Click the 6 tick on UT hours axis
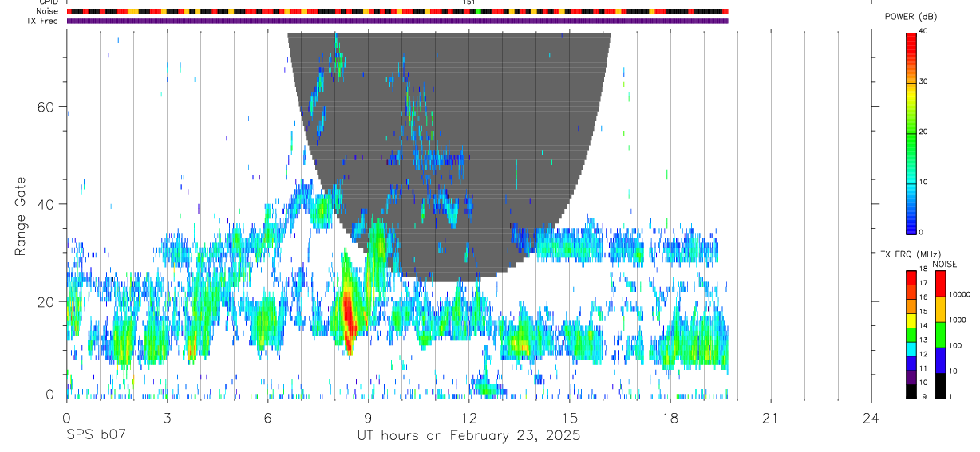The height and width of the screenshot is (452, 980). pyautogui.click(x=267, y=417)
